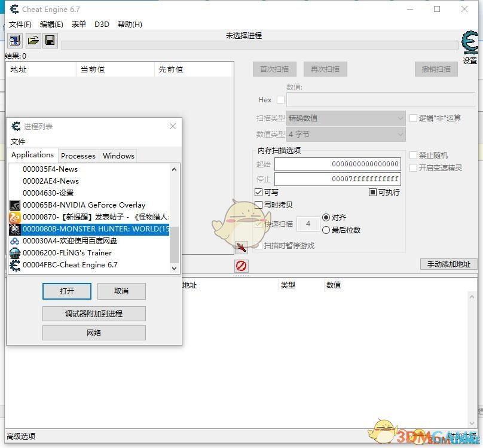Click the 取消 button

point(121,291)
